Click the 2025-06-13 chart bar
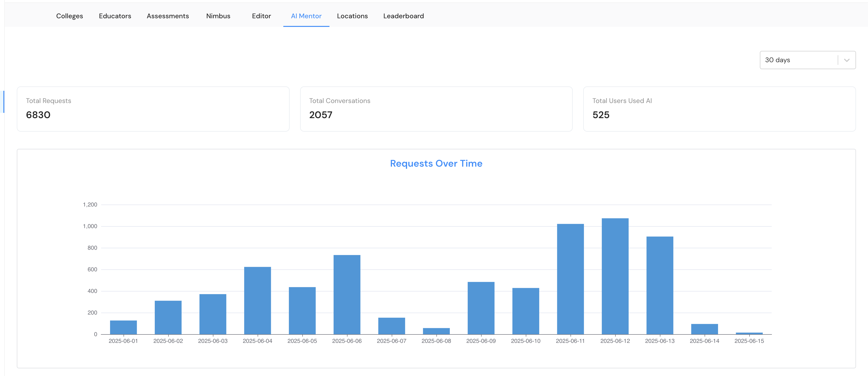 coord(659,285)
